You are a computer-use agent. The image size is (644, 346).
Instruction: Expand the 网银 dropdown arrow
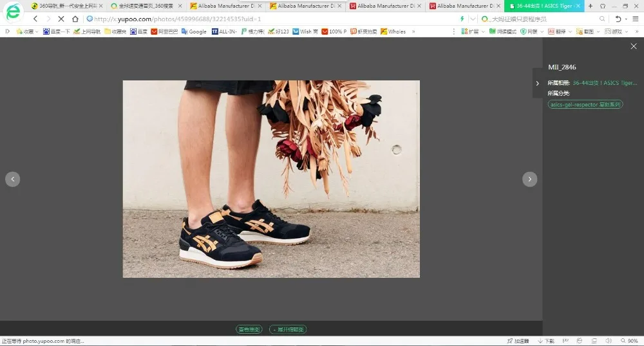542,32
